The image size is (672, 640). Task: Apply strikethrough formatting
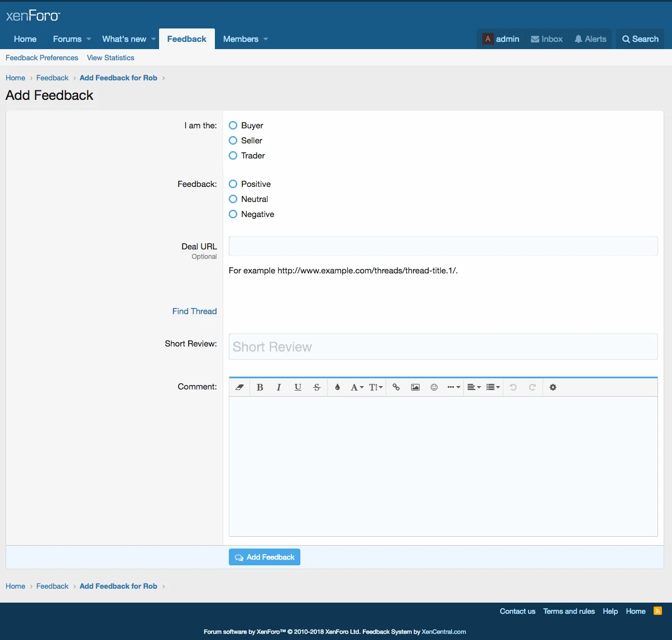click(x=316, y=387)
